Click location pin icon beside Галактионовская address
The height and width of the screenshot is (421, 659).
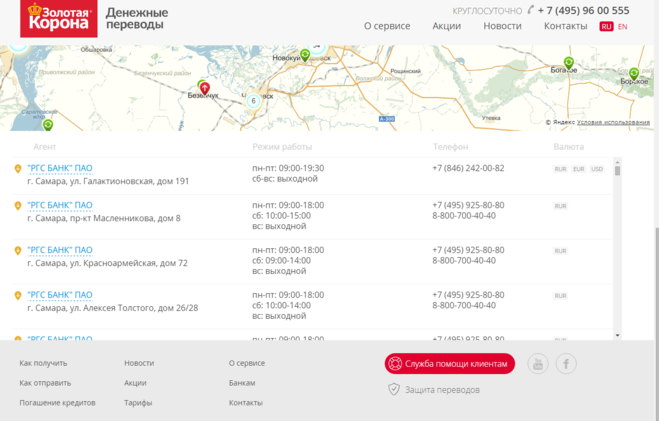(x=18, y=169)
